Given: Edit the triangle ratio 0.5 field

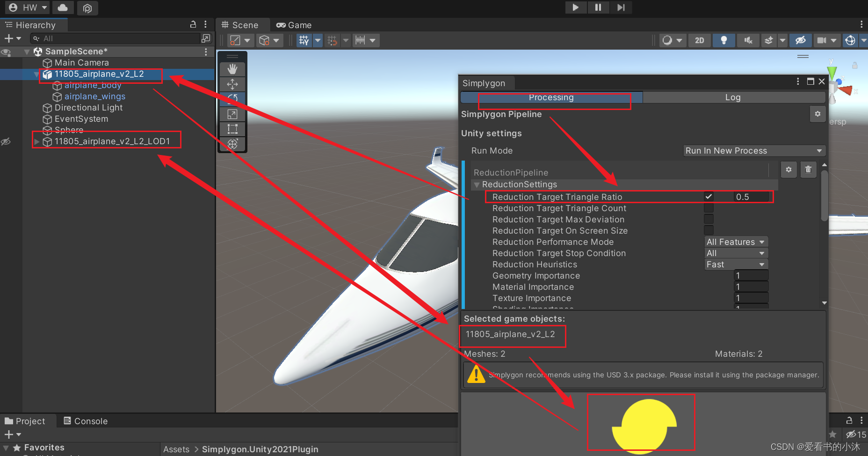Looking at the screenshot, I should pyautogui.click(x=751, y=197).
